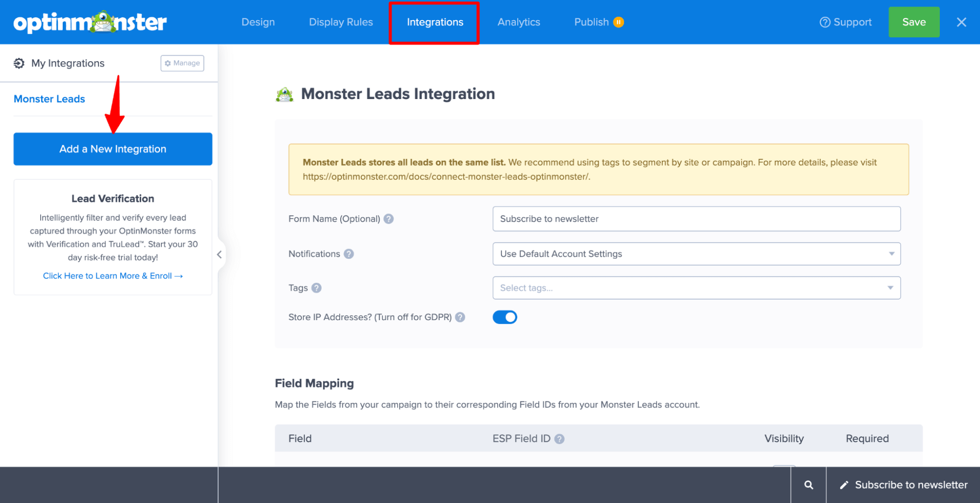This screenshot has height=503, width=980.
Task: Open Support help
Action: pyautogui.click(x=846, y=22)
